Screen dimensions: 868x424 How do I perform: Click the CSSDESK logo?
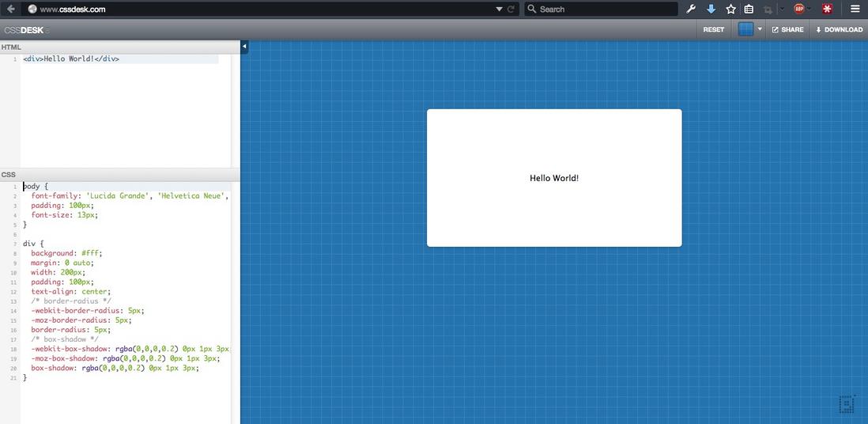[25, 30]
